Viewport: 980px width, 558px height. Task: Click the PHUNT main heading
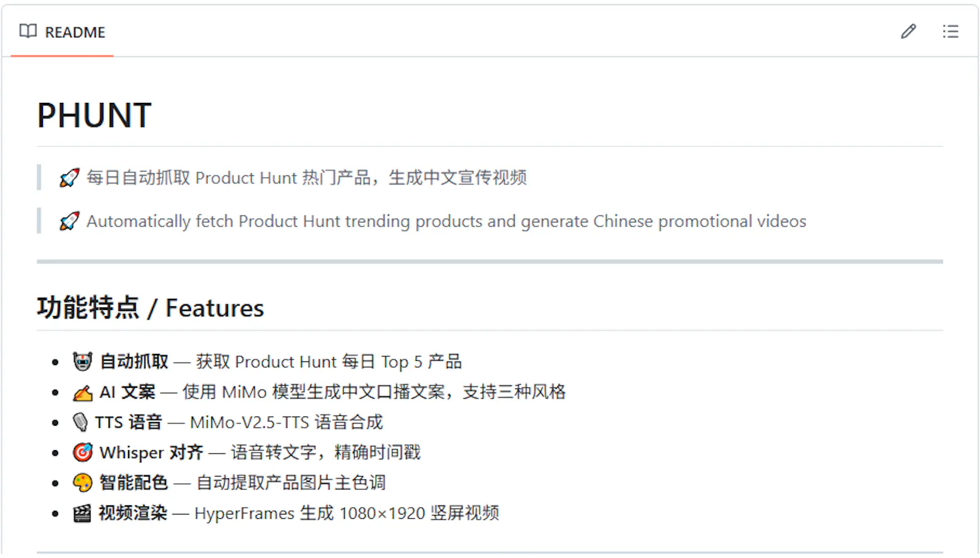[94, 115]
